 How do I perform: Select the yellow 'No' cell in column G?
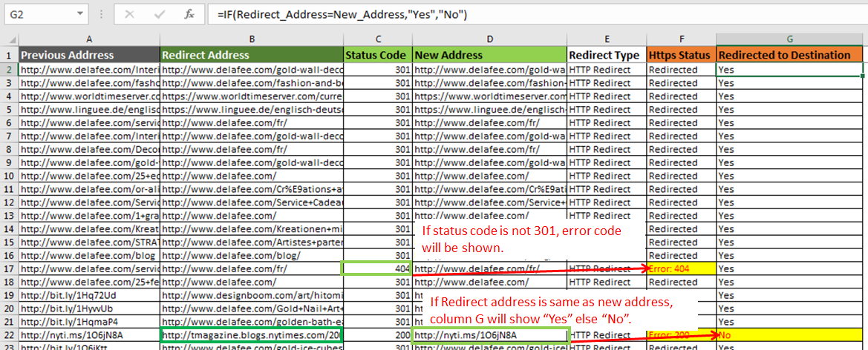789,335
